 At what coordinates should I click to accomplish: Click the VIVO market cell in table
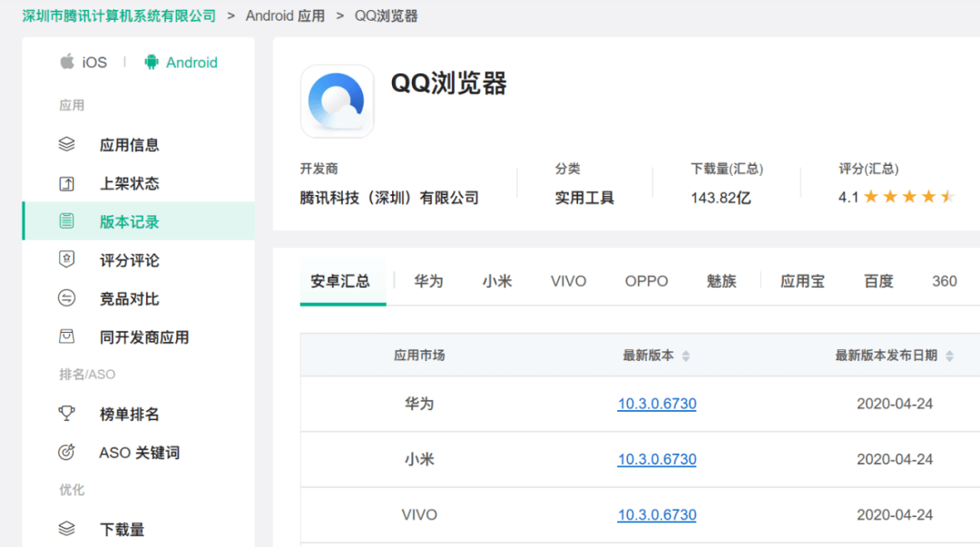419,515
